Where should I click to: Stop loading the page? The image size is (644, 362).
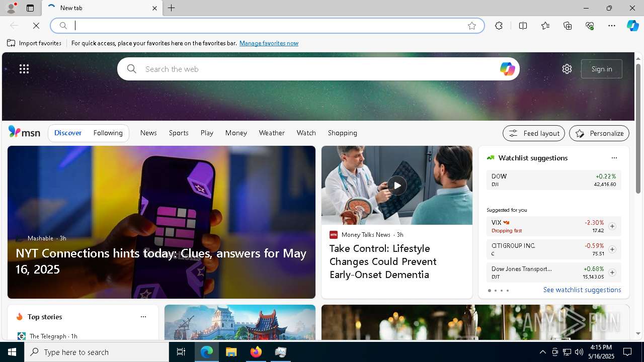click(x=36, y=26)
